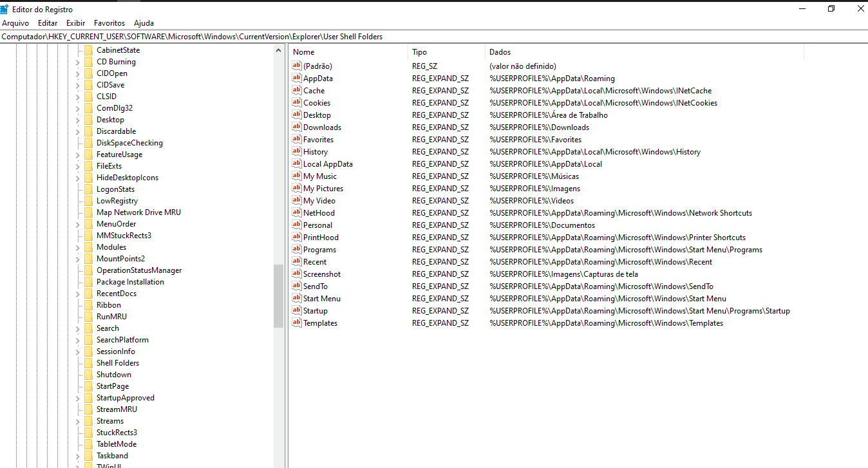Select the Start Menu value name
Image resolution: width=868 pixels, height=468 pixels.
(322, 299)
